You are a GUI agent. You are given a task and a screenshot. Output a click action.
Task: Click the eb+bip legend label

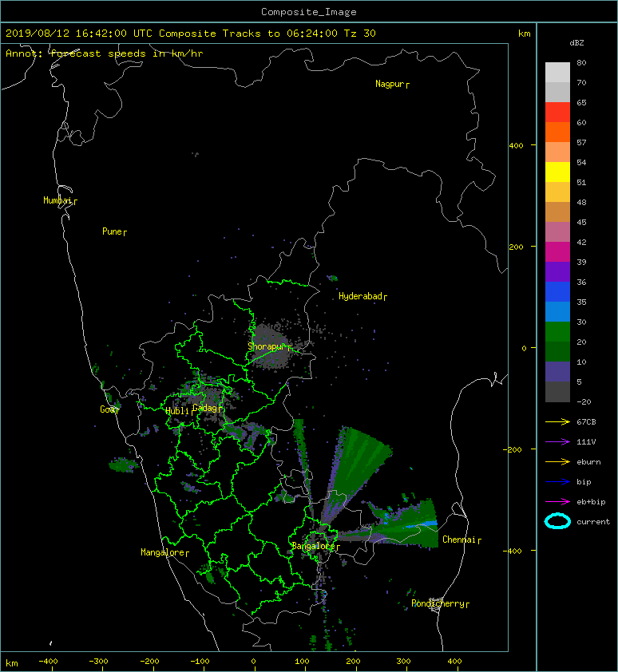pos(591,502)
